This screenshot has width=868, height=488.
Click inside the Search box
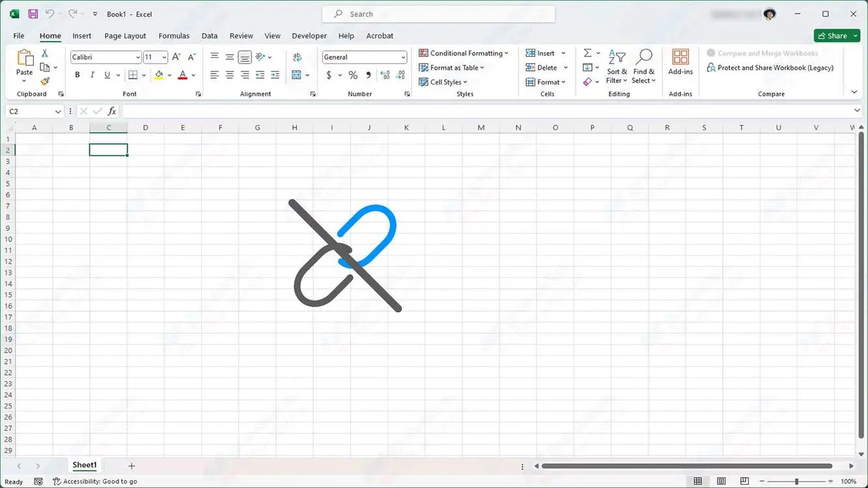click(x=439, y=14)
